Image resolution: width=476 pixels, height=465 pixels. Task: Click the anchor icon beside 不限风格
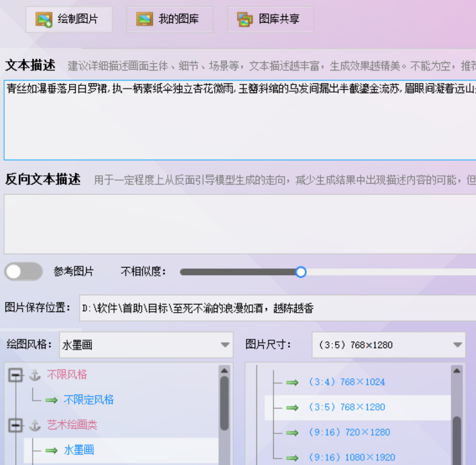[x=35, y=375]
